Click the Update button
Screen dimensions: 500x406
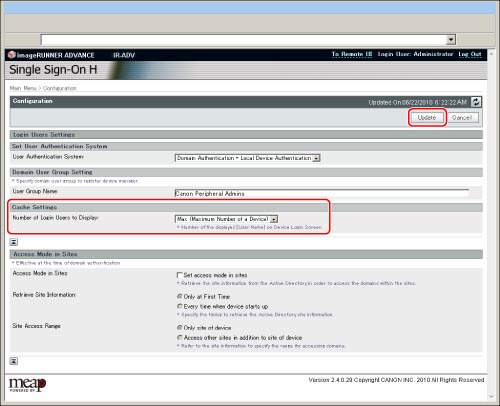[x=427, y=118]
